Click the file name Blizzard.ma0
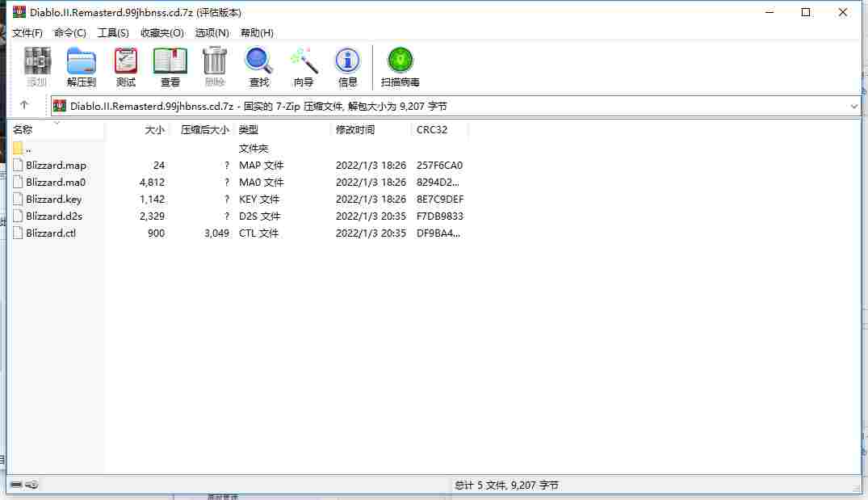The width and height of the screenshot is (868, 500). (56, 183)
